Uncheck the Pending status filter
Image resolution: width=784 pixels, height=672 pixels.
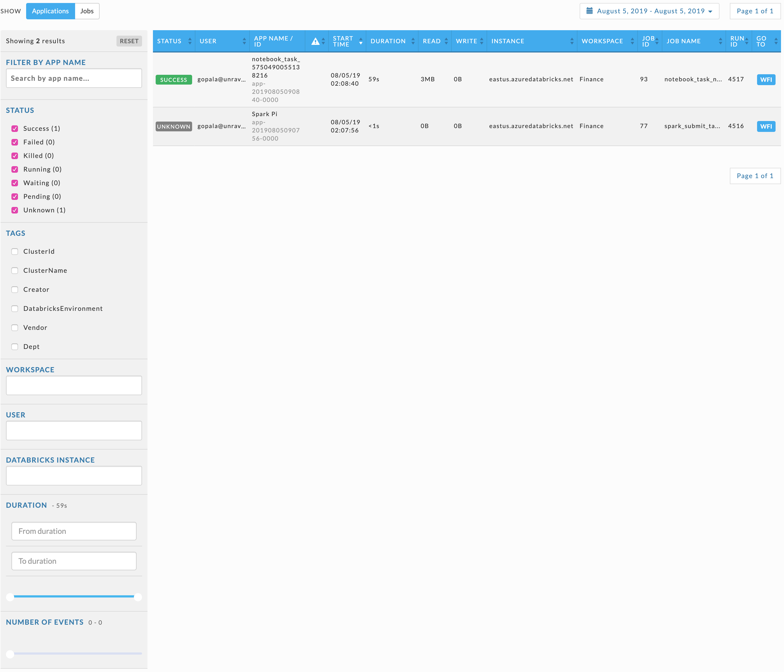click(x=15, y=197)
